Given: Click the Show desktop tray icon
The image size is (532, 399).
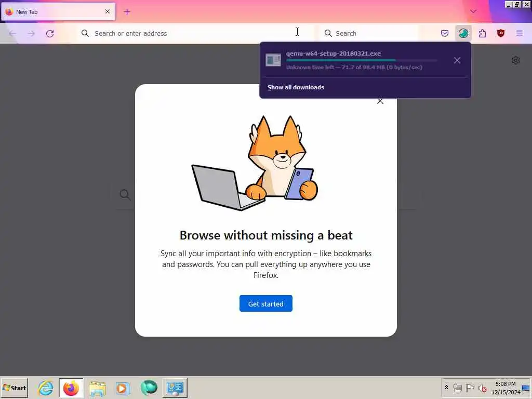Looking at the screenshot, I should (526, 388).
